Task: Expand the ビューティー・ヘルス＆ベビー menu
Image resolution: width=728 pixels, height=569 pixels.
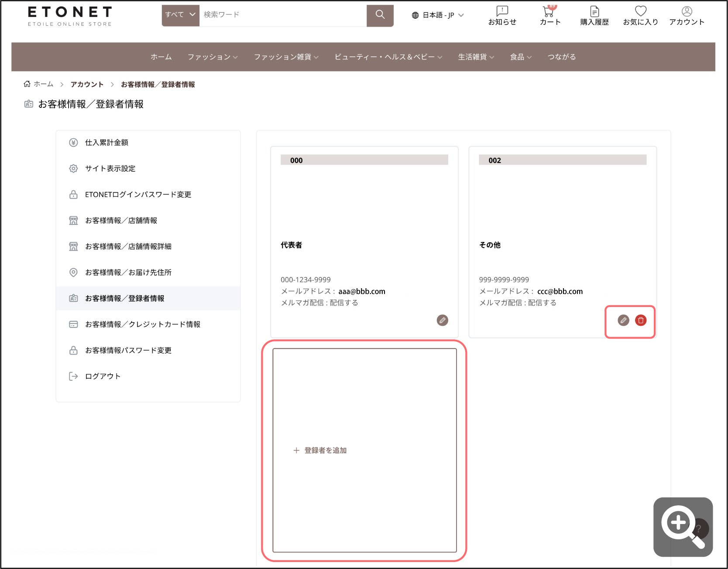Action: tap(388, 57)
